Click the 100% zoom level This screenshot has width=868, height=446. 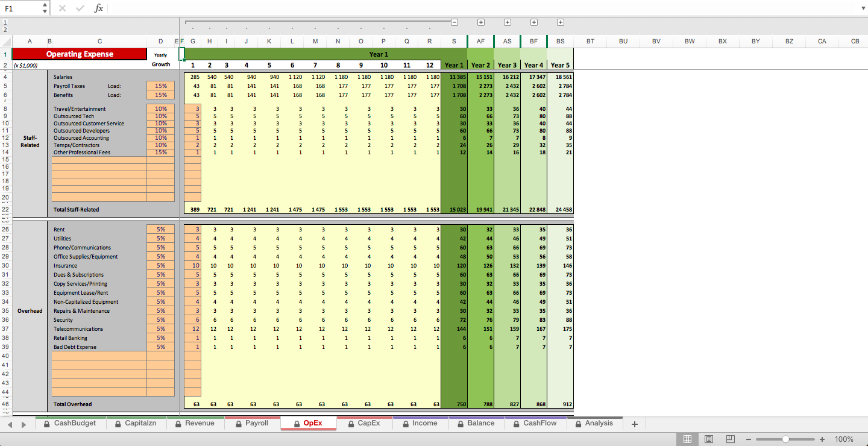844,439
